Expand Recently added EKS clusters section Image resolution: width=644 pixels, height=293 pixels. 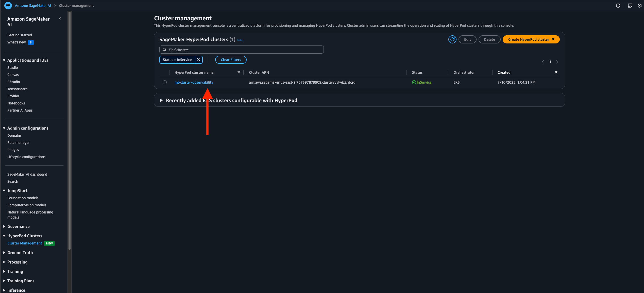(x=161, y=100)
